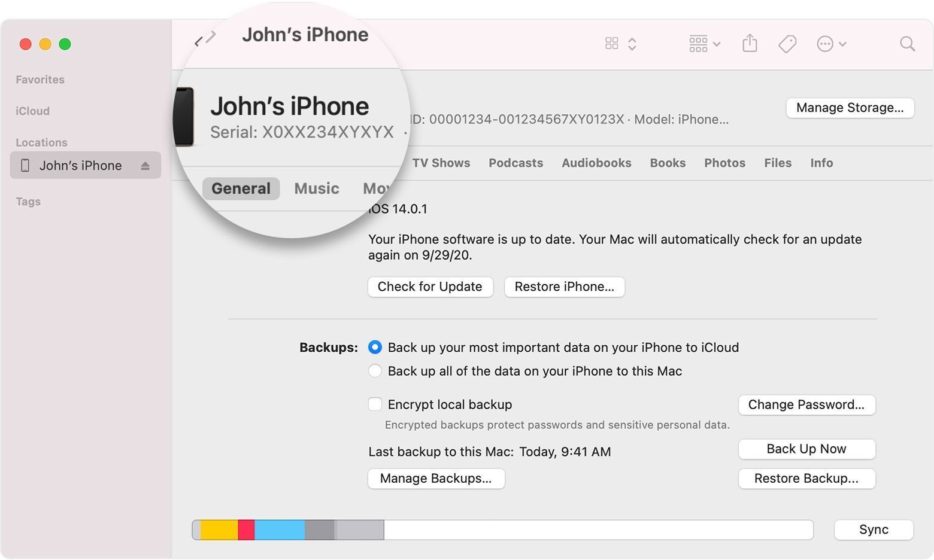
Task: Click the Favorites sidebar heading
Action: coord(40,80)
